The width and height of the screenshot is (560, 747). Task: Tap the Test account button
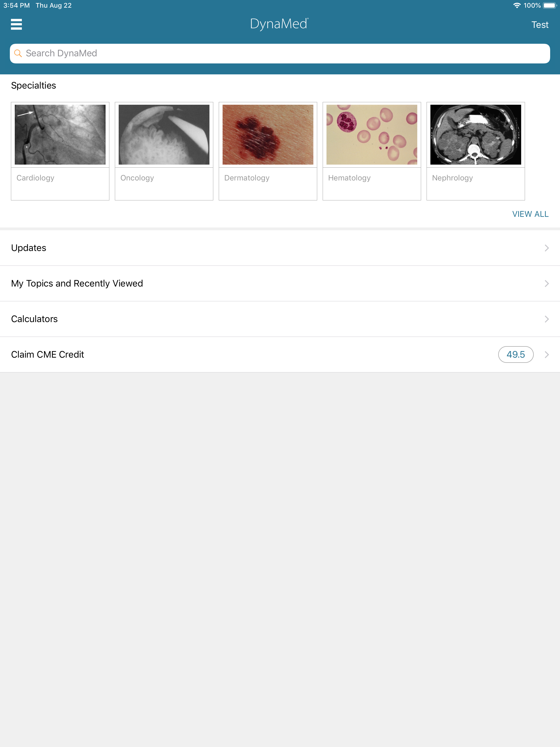pos(540,25)
